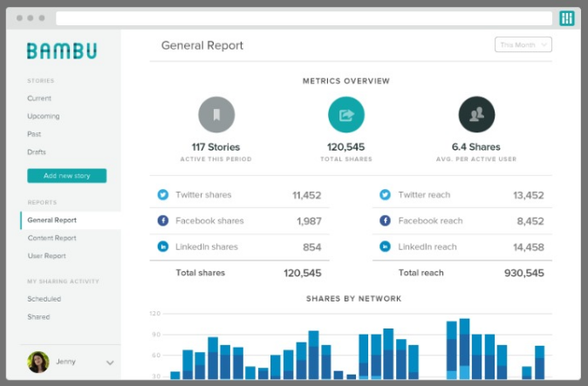
Task: Expand the Jenny user menu chevron
Action: [x=110, y=362]
